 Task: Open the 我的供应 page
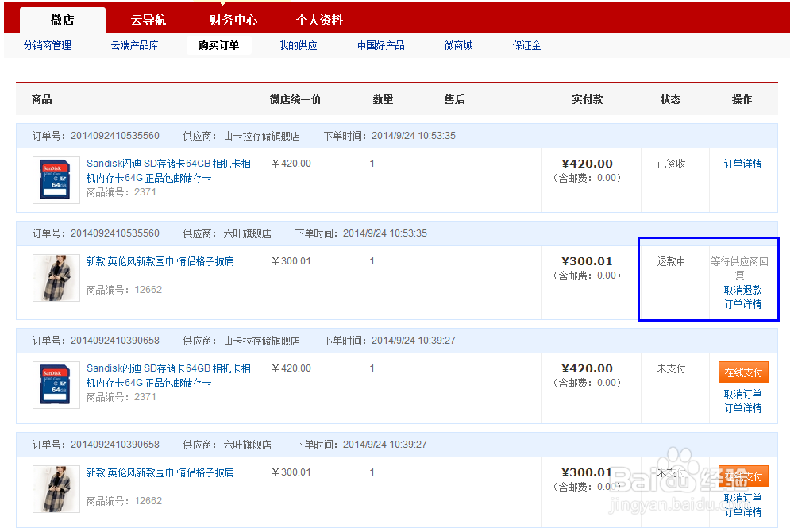pos(297,45)
